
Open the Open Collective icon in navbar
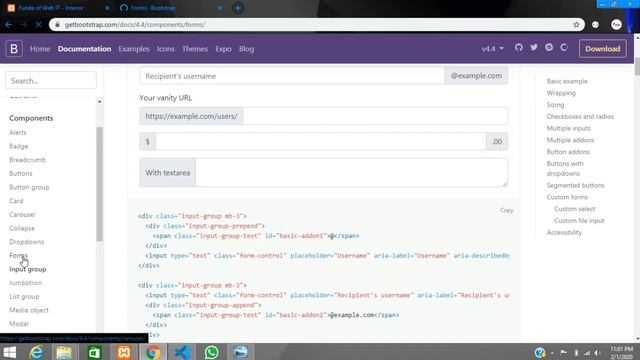564,48
